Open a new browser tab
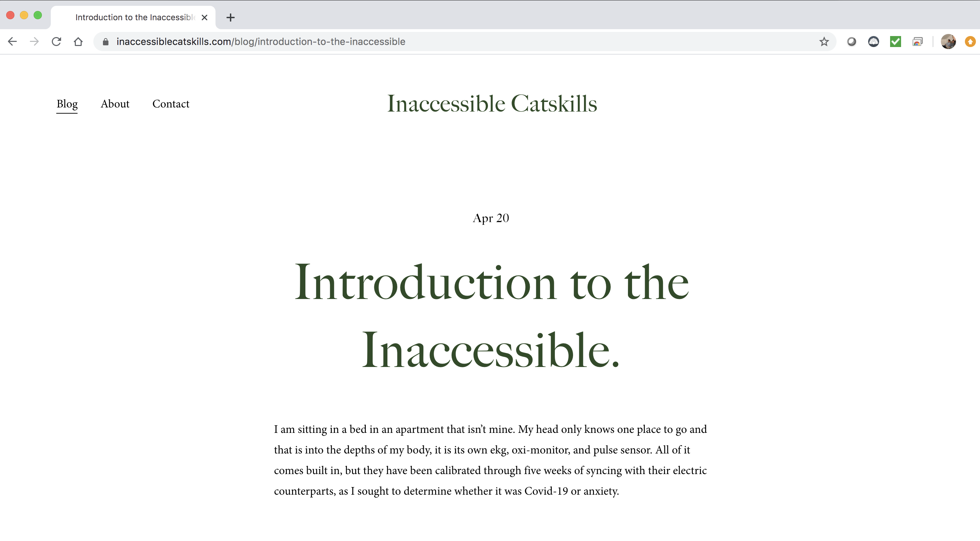Screen dimensions: 980x541 [231, 18]
